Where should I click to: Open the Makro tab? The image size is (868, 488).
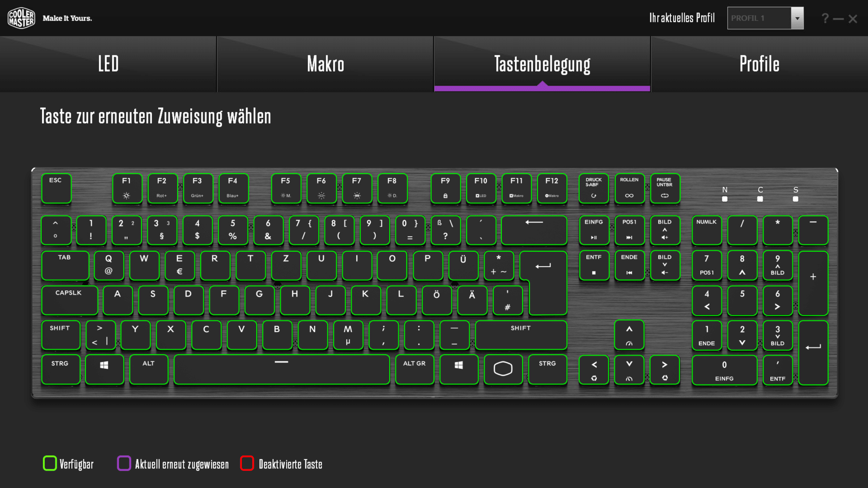[325, 64]
